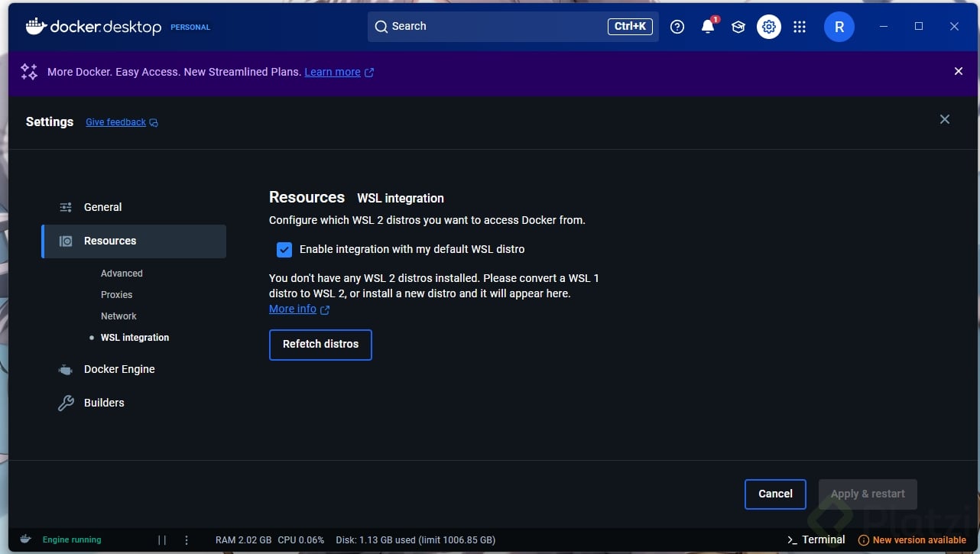The width and height of the screenshot is (980, 554).
Task: Click the PERSONAL plan badge
Action: [x=190, y=28]
